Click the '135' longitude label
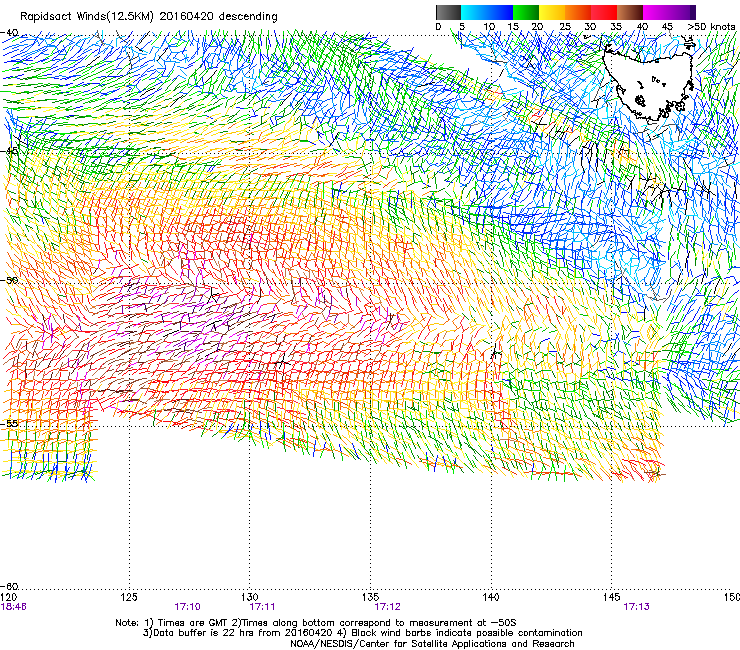This screenshot has width=740, height=650. click(370, 597)
